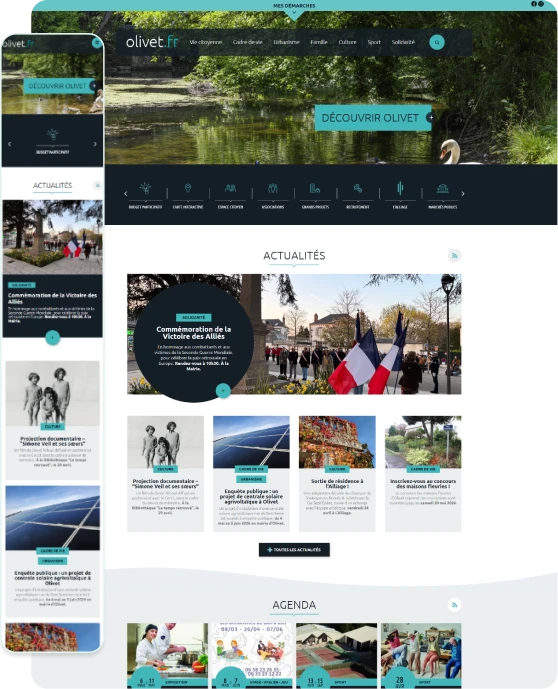Click mobile article Projection documentaire Simone Veil
The height and width of the screenshot is (689, 558).
(53, 441)
